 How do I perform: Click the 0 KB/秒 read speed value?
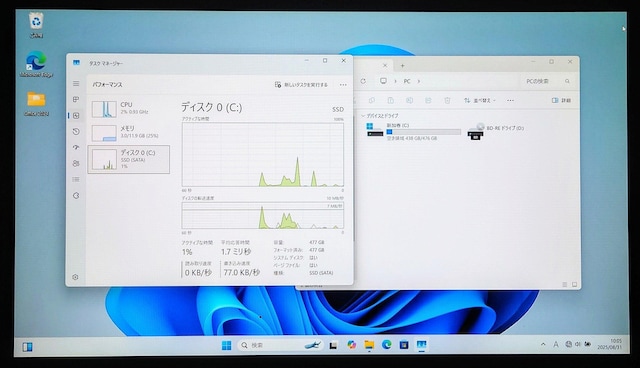[198, 273]
